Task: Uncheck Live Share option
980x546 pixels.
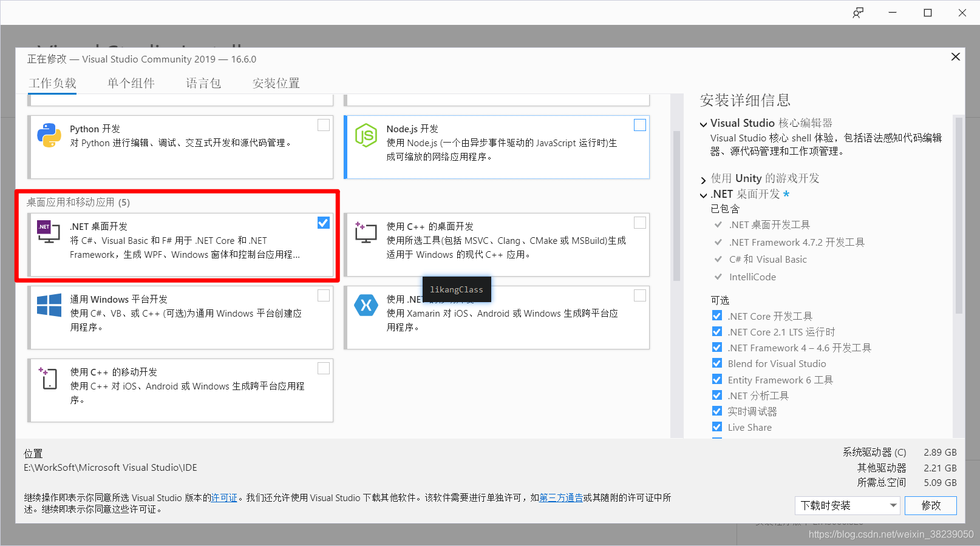Action: pos(717,426)
